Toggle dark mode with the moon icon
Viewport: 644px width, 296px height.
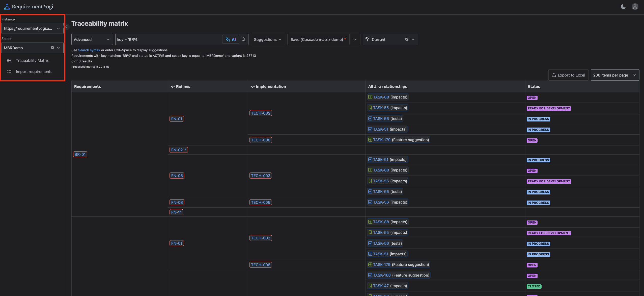pyautogui.click(x=623, y=6)
